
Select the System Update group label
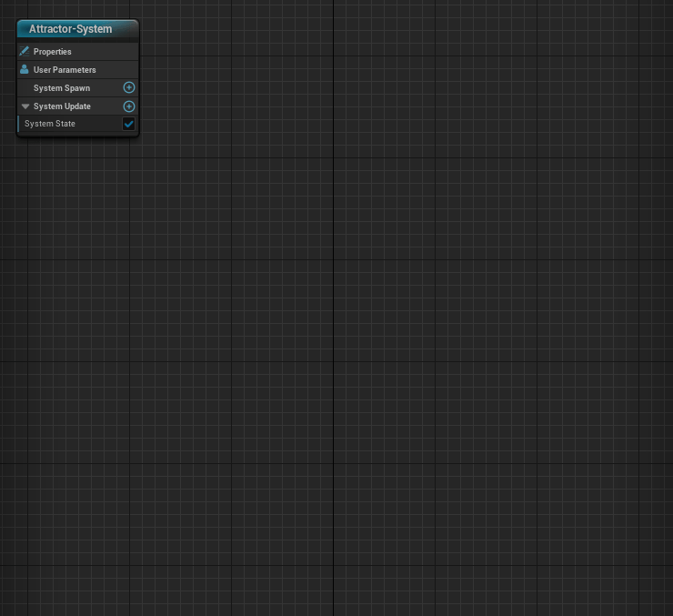coord(62,106)
